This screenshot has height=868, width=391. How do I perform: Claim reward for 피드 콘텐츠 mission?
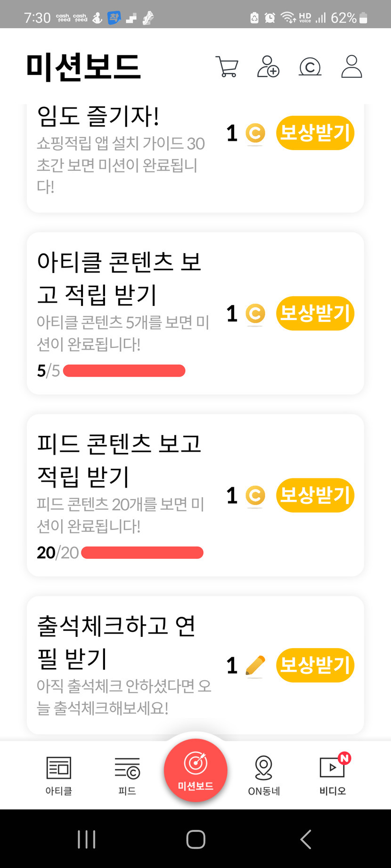(x=315, y=495)
